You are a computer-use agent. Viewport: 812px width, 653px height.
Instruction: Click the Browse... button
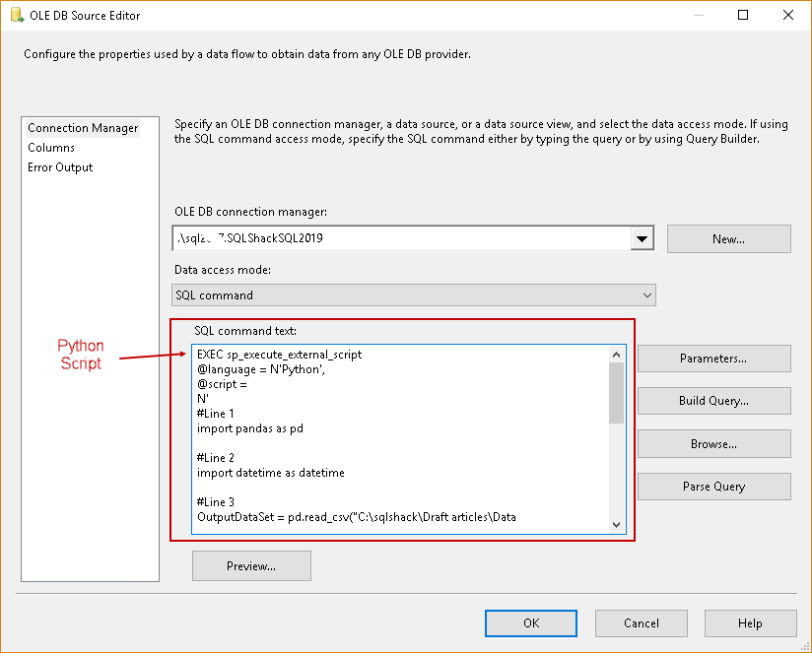[713, 444]
